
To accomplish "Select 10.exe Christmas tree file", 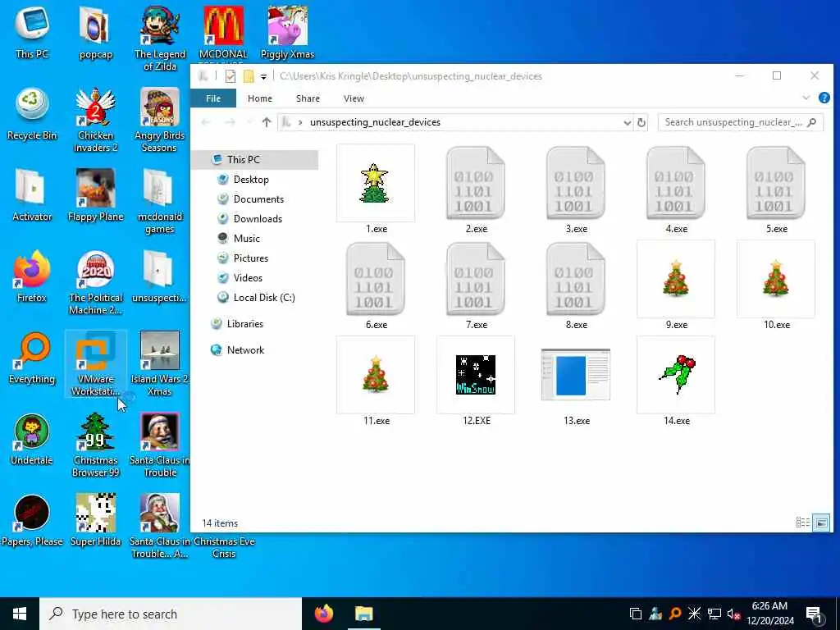I will [x=776, y=285].
